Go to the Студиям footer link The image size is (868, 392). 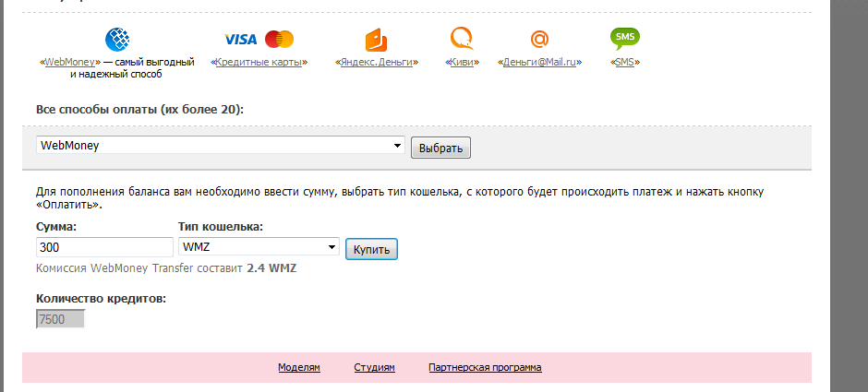(374, 368)
